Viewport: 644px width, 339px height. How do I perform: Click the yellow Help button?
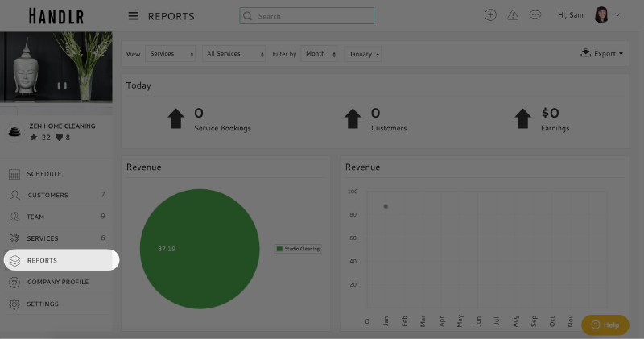coord(605,325)
